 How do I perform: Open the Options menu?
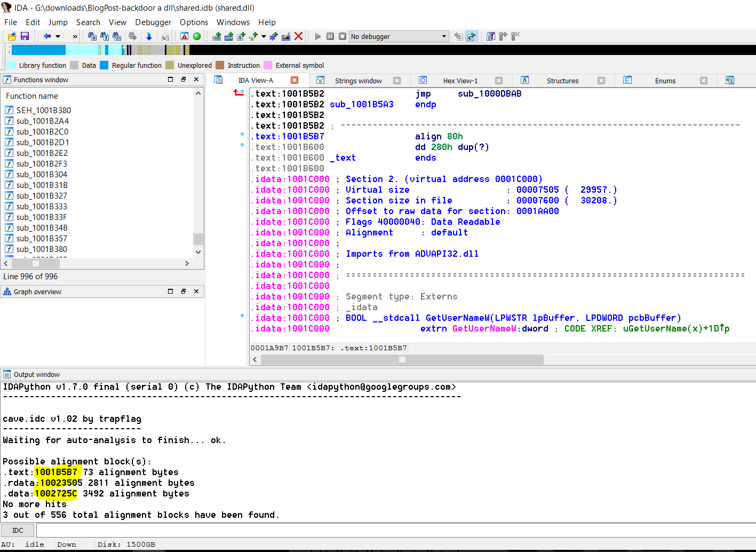[194, 22]
